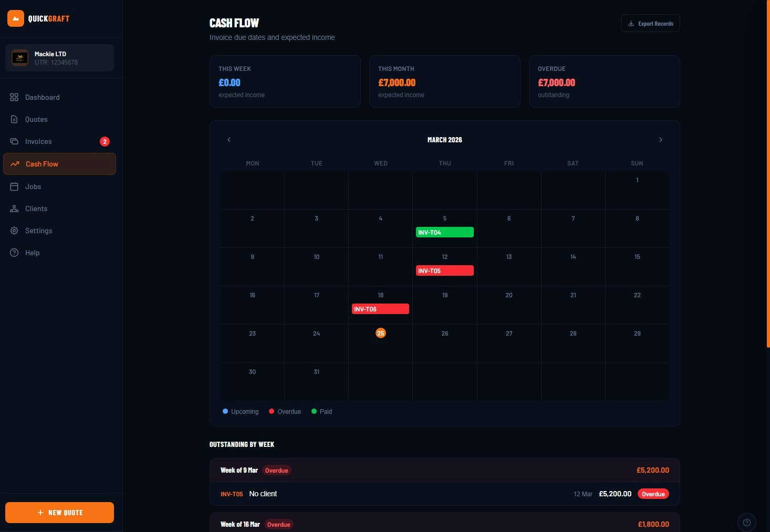
Task: Click the Export Records button
Action: point(650,24)
